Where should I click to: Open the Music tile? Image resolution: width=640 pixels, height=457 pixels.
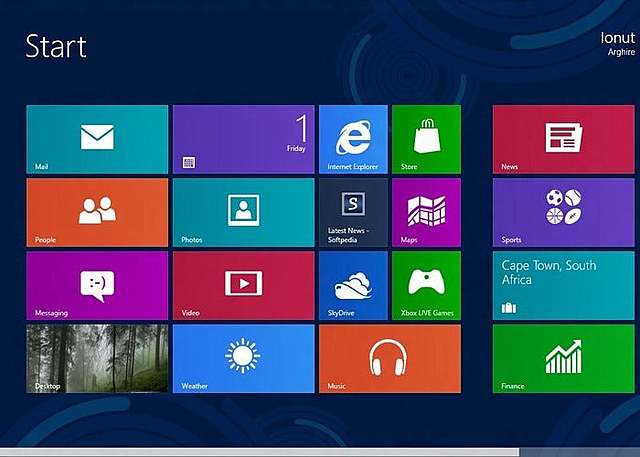390,359
